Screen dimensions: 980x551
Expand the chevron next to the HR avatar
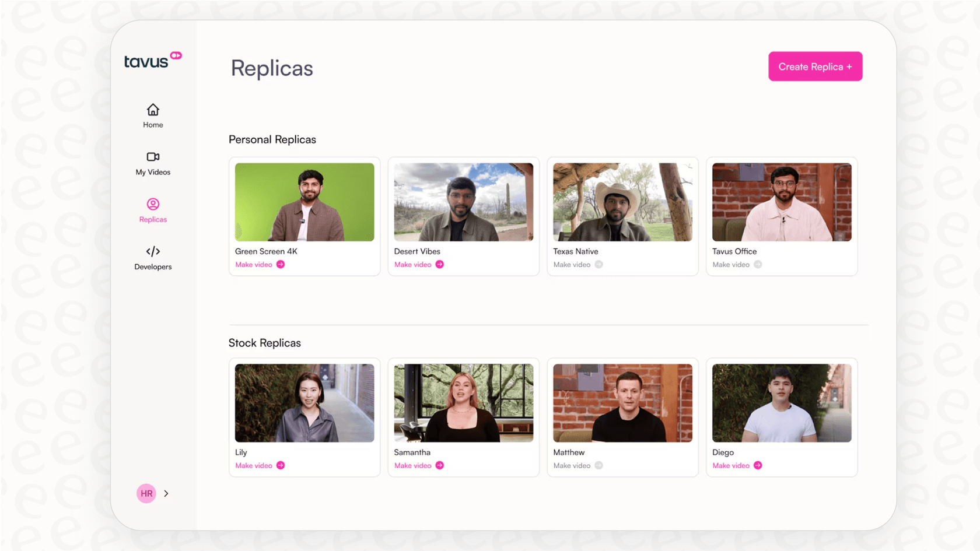point(166,493)
